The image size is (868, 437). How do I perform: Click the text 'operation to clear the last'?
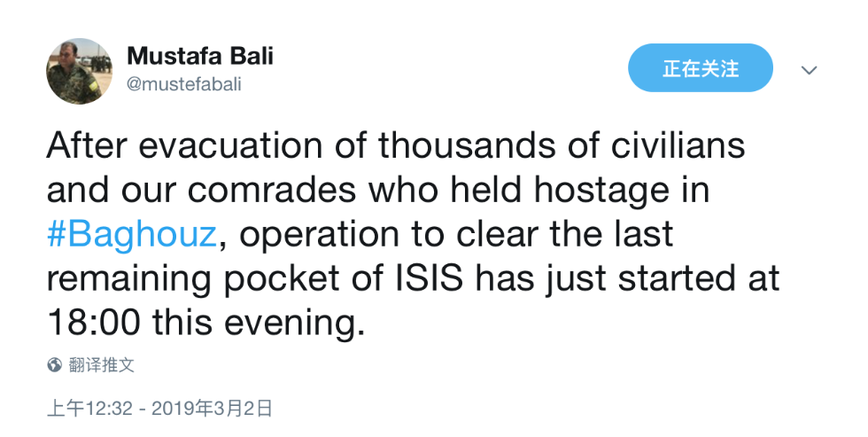click(x=456, y=234)
